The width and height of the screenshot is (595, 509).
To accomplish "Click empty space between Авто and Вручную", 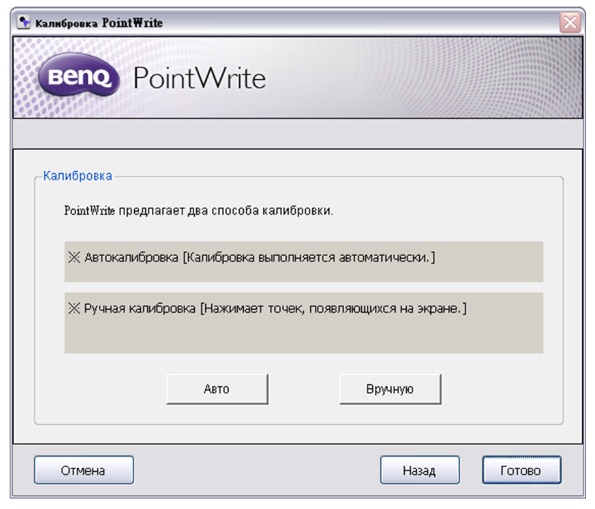I will point(304,389).
